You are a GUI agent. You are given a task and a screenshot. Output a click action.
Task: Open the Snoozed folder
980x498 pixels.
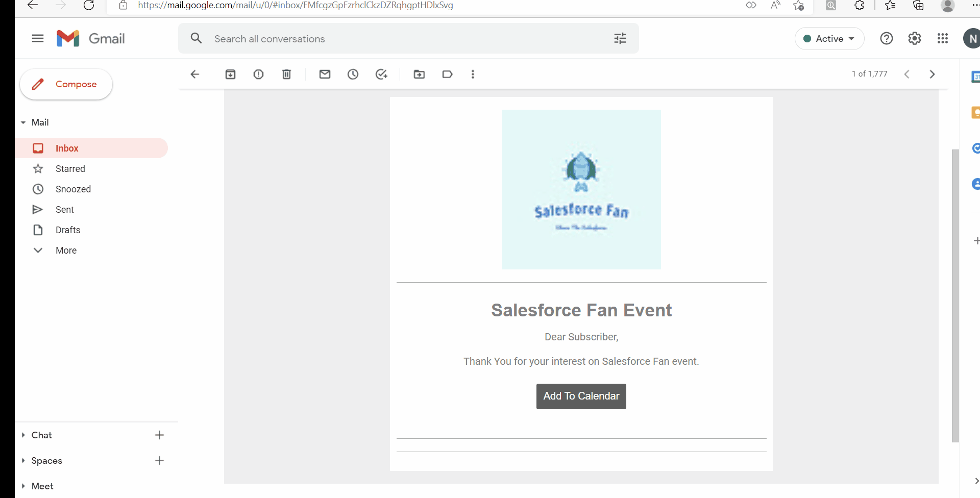click(91, 189)
